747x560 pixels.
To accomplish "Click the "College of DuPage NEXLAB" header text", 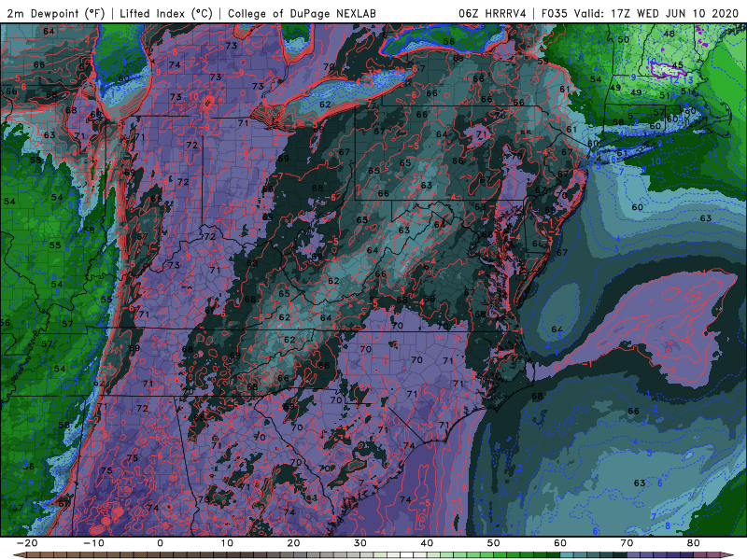I will click(302, 13).
